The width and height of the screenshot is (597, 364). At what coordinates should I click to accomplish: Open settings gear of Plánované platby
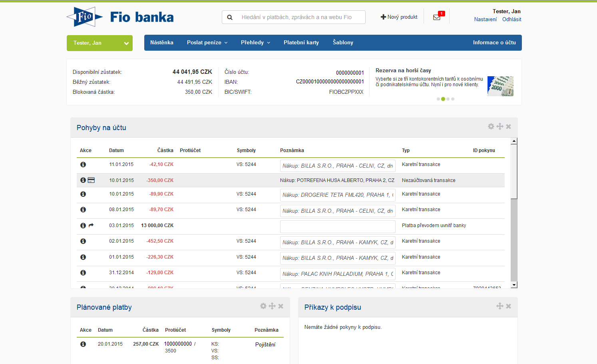263,306
